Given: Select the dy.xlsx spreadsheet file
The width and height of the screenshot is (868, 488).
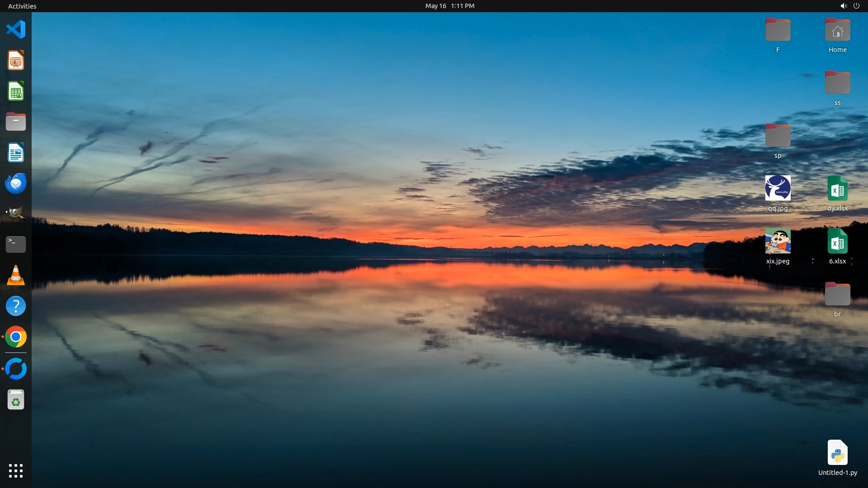Looking at the screenshot, I should click(837, 188).
